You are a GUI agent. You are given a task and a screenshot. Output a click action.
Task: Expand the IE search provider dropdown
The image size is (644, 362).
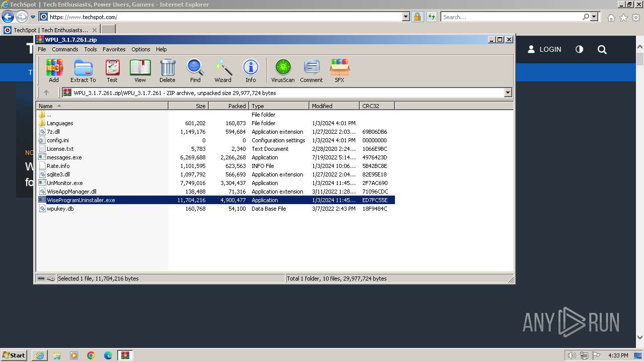tap(594, 17)
